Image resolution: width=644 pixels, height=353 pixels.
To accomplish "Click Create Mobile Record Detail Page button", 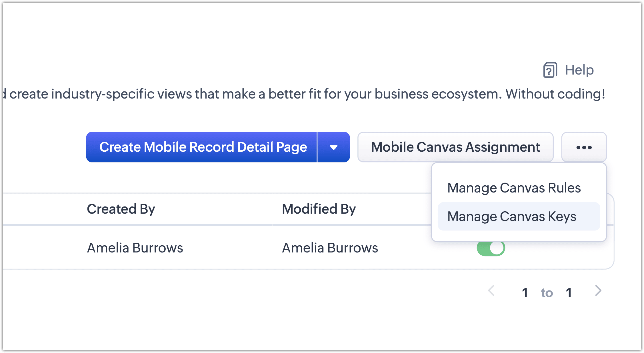I will (203, 147).
